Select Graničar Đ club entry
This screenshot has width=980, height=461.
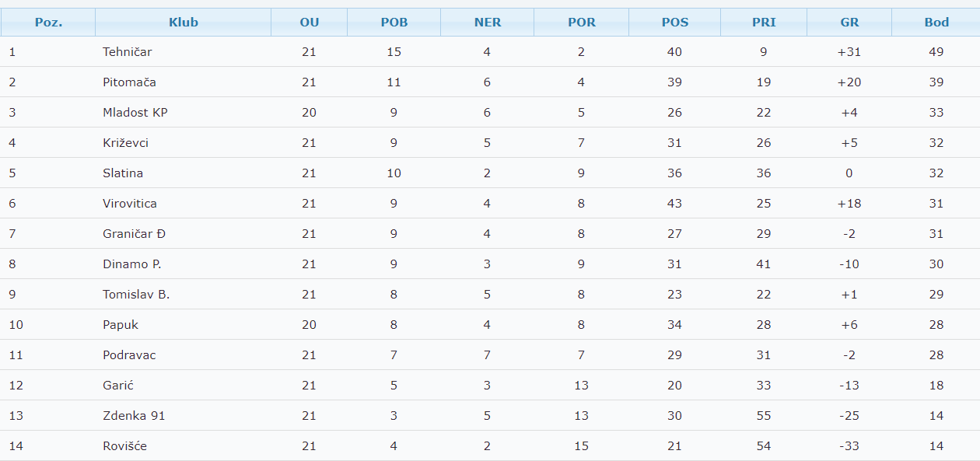pos(134,234)
